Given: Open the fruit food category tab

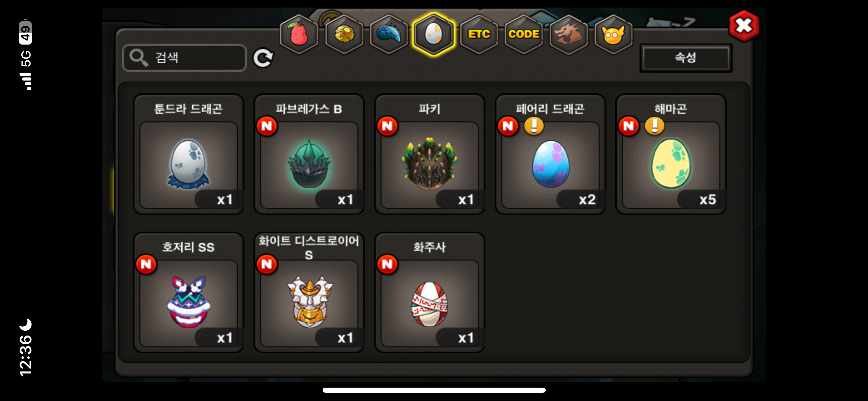Looking at the screenshot, I should click(x=299, y=34).
